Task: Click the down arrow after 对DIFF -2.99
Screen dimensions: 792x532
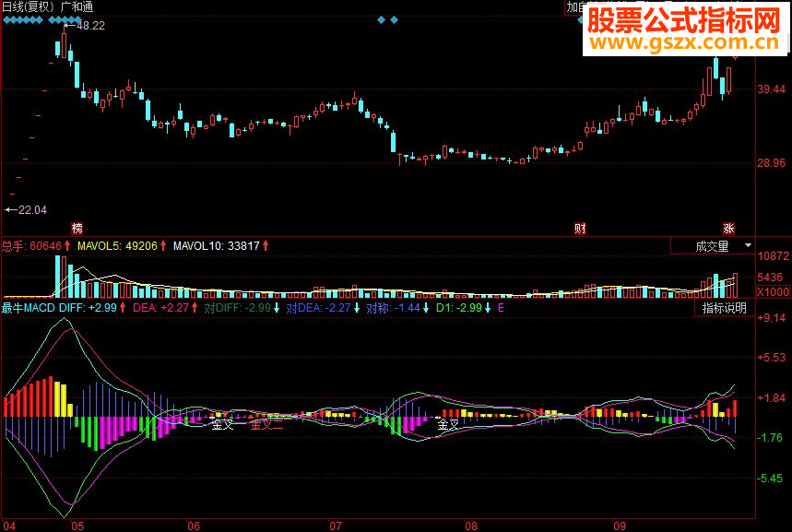Action: [277, 308]
